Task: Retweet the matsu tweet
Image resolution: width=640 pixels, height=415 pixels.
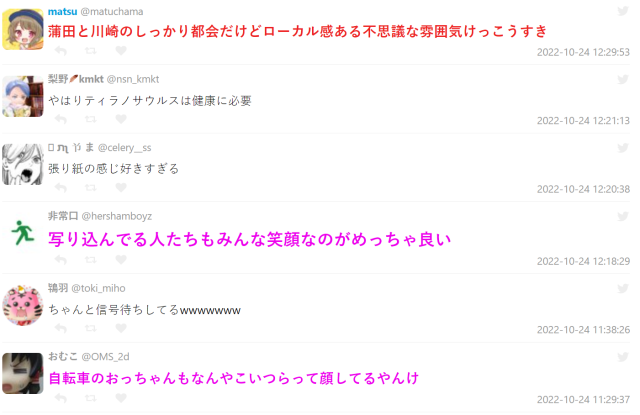Action: tap(91, 51)
